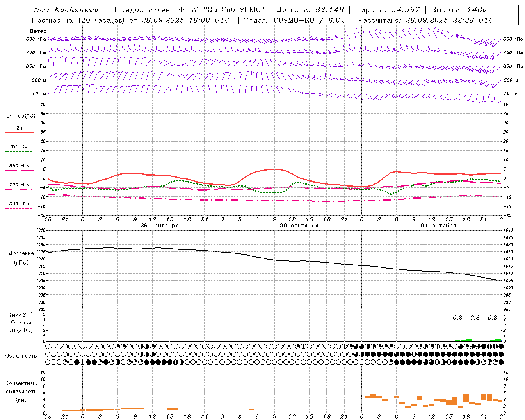The image size is (525, 420).
Task: Click the Высота: 146м header entry
Action: click(459, 10)
